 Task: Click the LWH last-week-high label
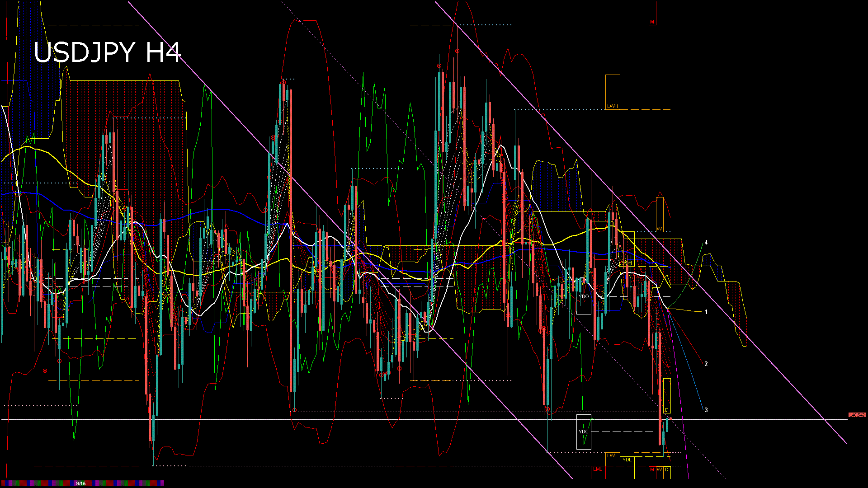(x=613, y=106)
